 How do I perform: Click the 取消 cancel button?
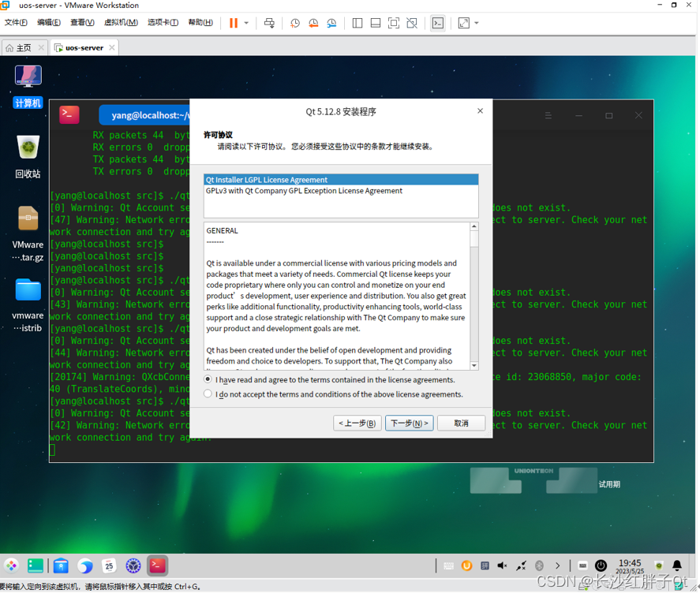[x=461, y=423]
